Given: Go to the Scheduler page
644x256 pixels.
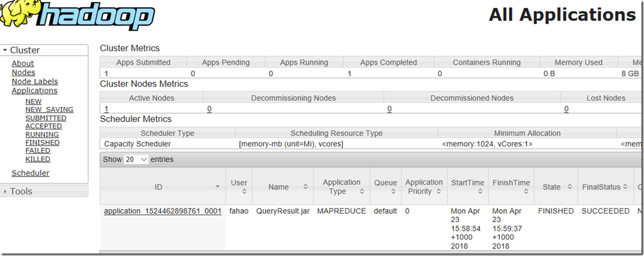Looking at the screenshot, I should point(31,173).
